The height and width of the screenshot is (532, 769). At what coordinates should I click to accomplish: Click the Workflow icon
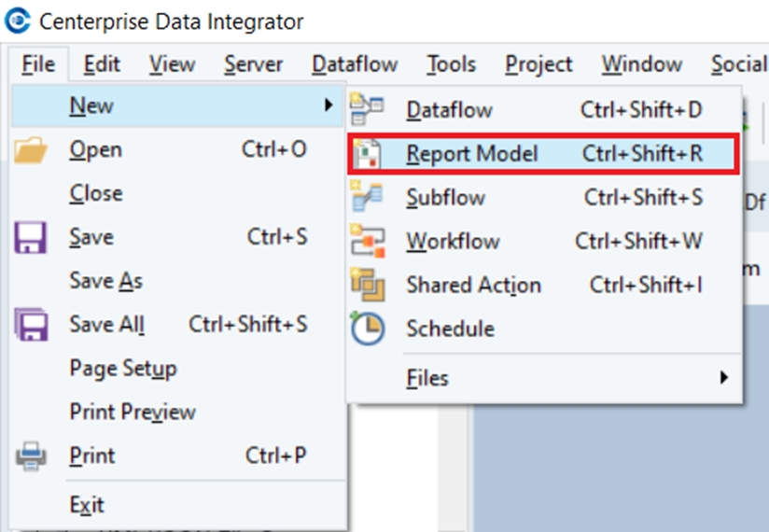tap(366, 241)
